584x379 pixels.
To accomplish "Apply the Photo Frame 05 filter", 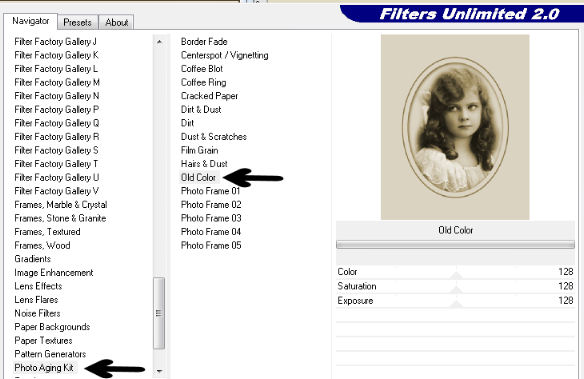I will 211,245.
